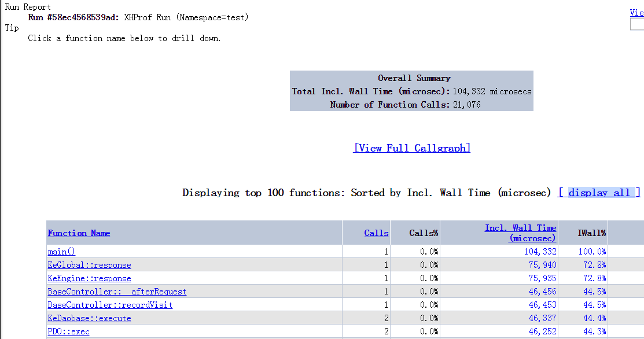Drill into BaseController::__afterRequest

[x=117, y=292]
